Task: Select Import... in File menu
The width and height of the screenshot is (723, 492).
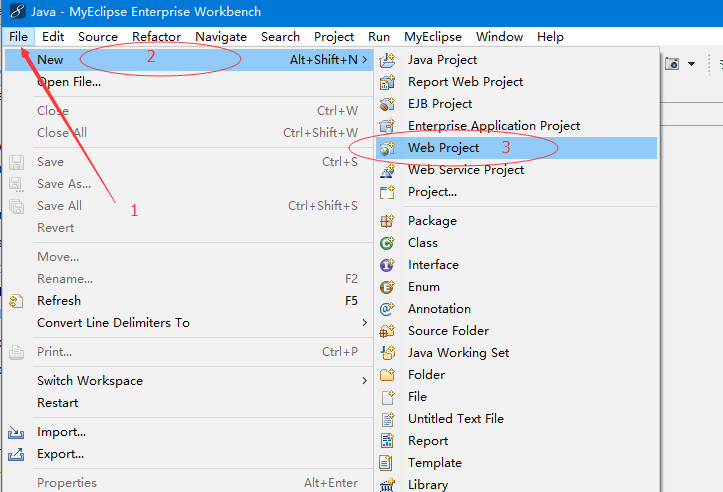Action: [189, 432]
